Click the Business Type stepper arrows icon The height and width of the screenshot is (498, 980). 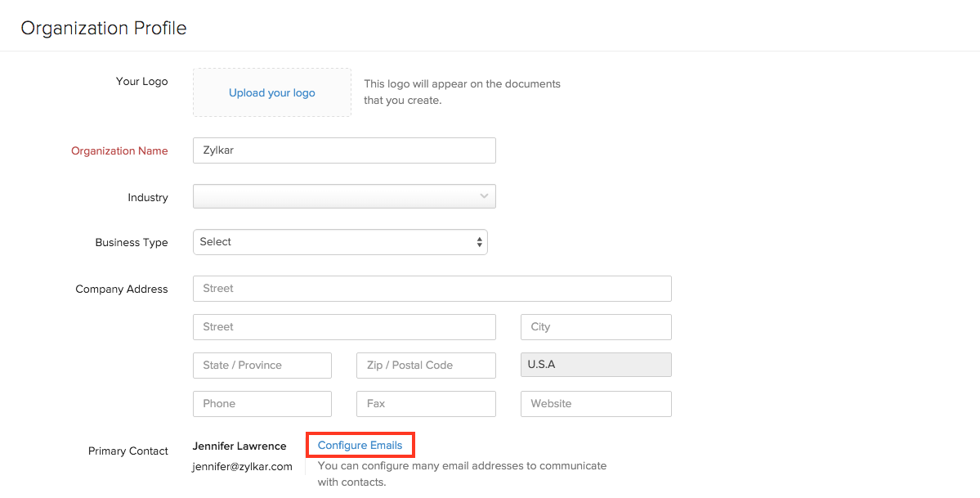[x=479, y=241]
